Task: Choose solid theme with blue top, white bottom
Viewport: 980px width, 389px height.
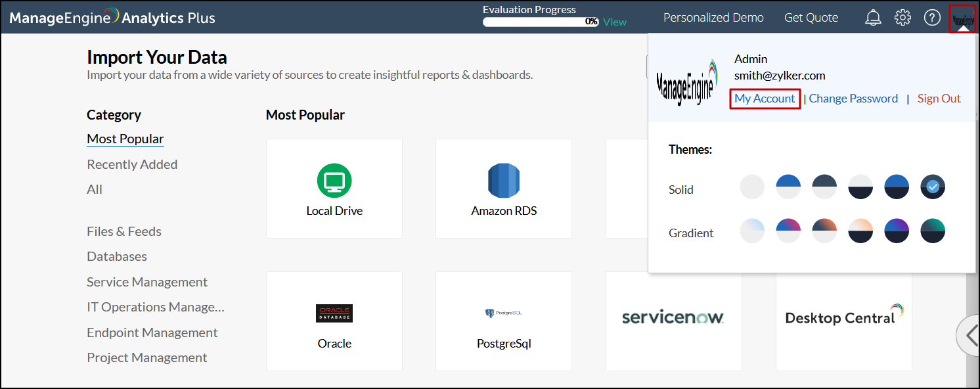Action: click(788, 187)
